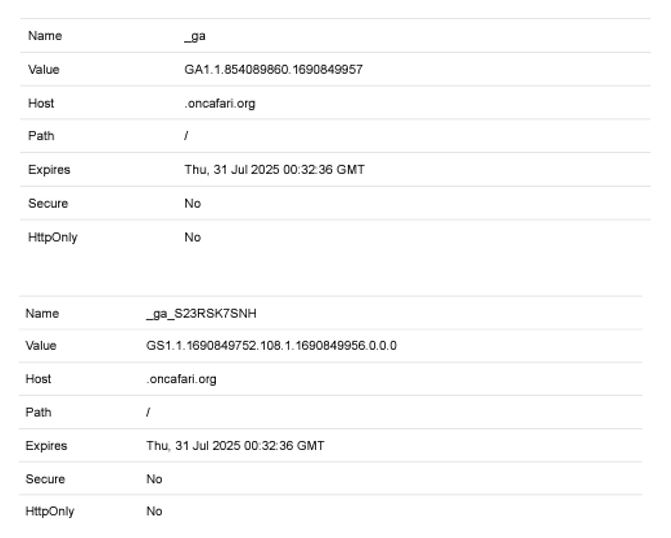Image resolution: width=671 pixels, height=538 pixels.
Task: Click the Path slash value of the _ga cookie
Action: [186, 136]
